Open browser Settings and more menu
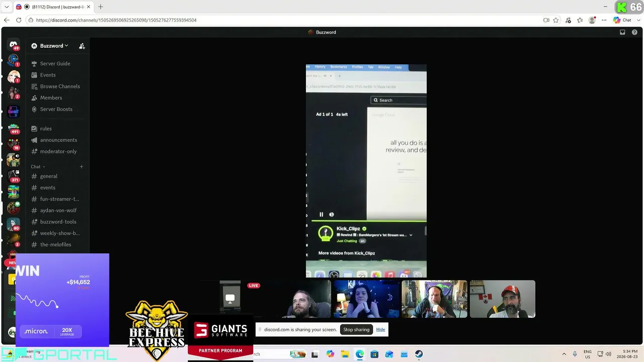The width and height of the screenshot is (644, 362). click(x=604, y=20)
